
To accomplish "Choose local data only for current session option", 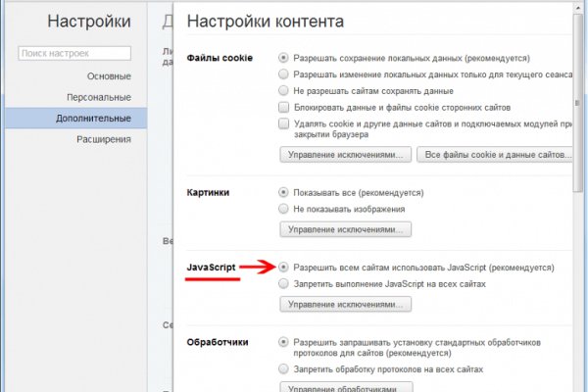I will click(284, 74).
